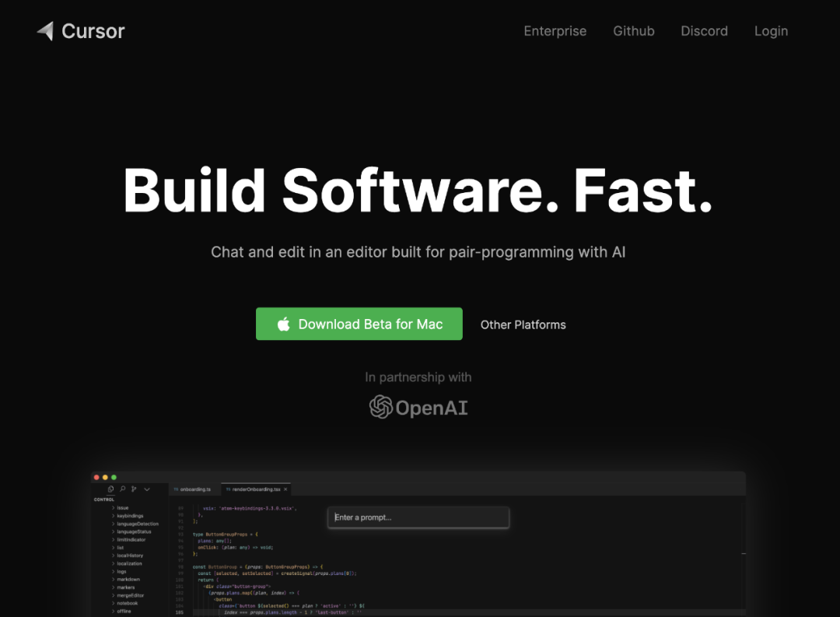
Task: Open the Other Platforms link
Action: coord(523,325)
